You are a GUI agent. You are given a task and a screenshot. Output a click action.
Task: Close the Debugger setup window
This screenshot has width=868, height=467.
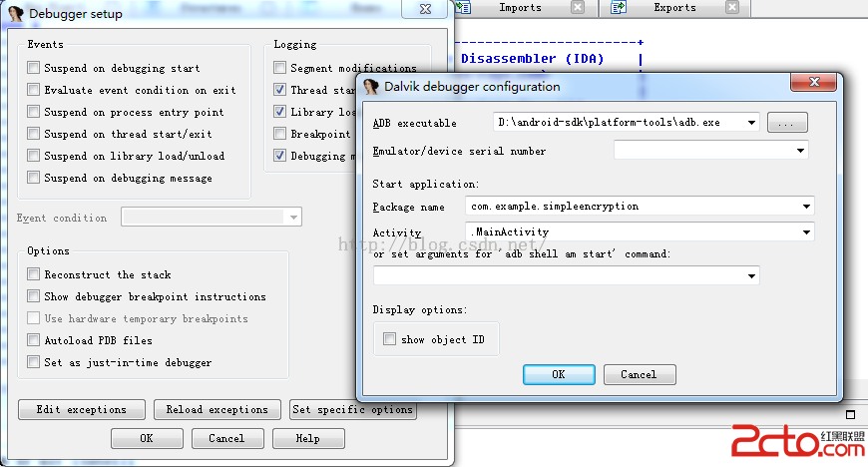(x=425, y=9)
